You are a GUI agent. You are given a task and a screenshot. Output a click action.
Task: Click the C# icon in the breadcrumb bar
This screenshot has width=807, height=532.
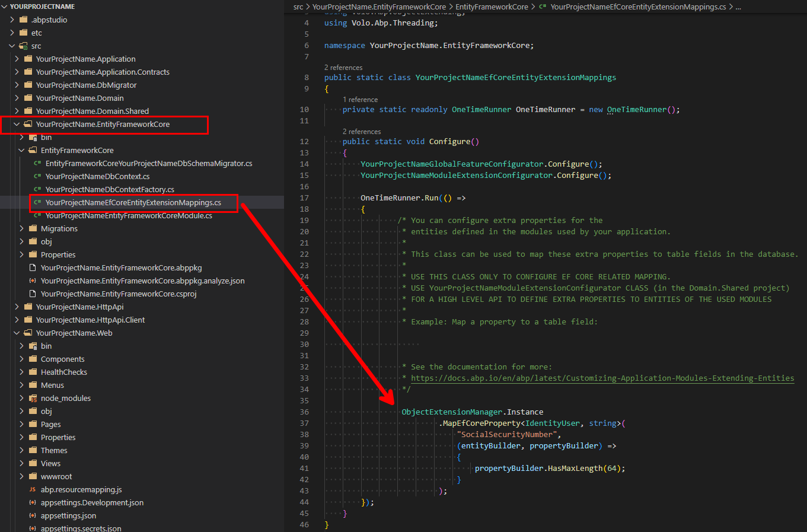point(543,7)
